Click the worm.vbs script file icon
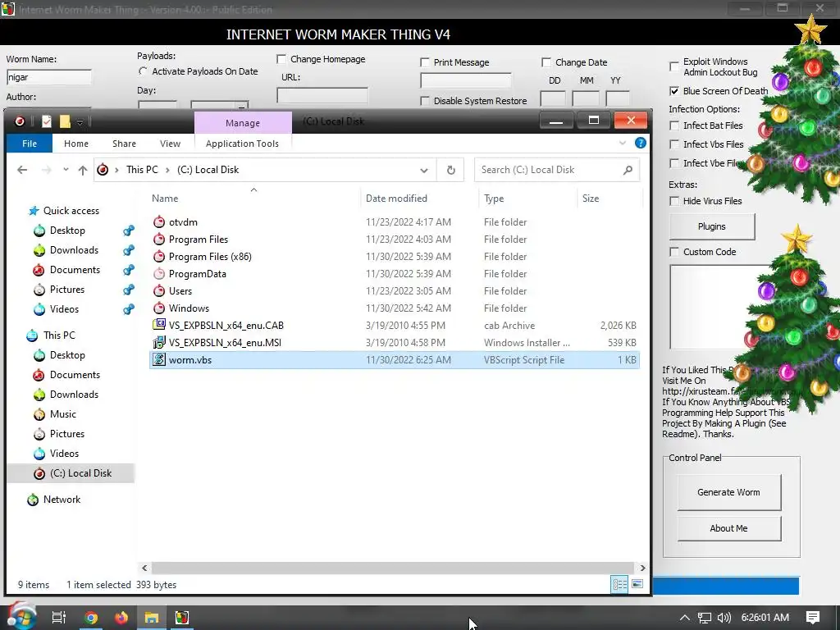This screenshot has width=840, height=630. coord(159,359)
